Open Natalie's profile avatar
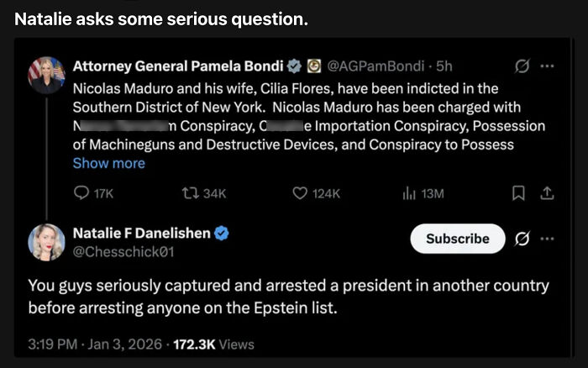Image resolution: width=588 pixels, height=368 pixels. click(x=46, y=241)
